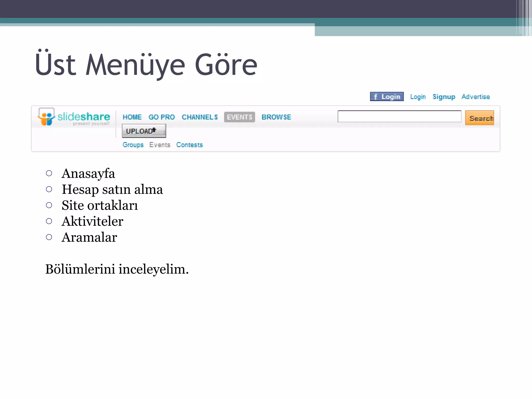Open the Signup link
Image resolution: width=532 pixels, height=399 pixels.
(x=444, y=97)
